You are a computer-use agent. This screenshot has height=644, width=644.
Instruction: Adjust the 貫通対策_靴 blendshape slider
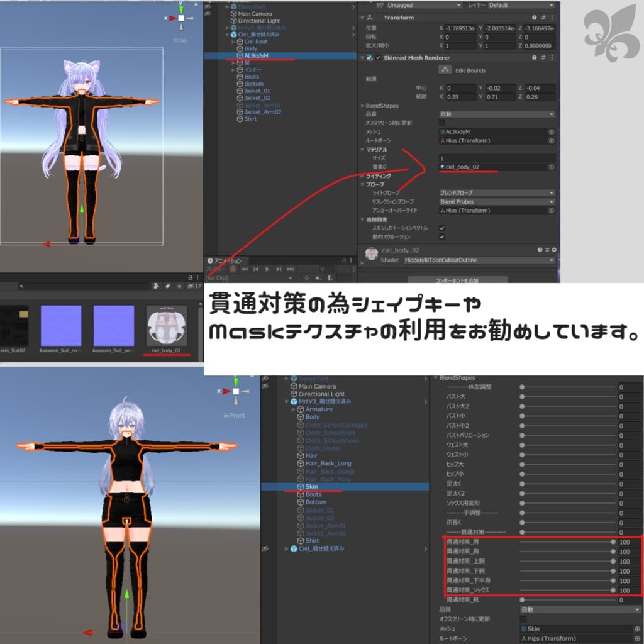click(x=567, y=600)
